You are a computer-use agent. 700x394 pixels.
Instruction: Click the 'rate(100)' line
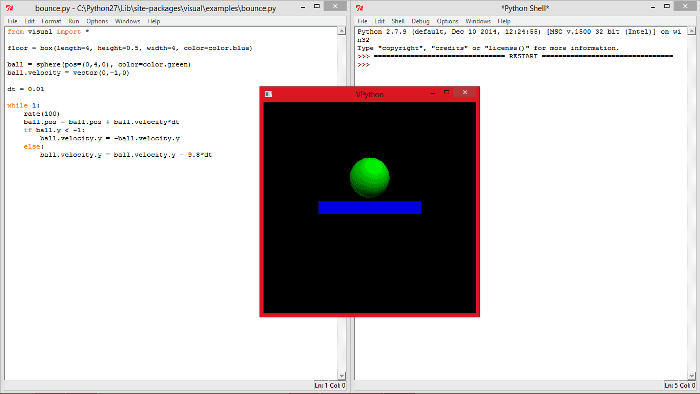(42, 113)
